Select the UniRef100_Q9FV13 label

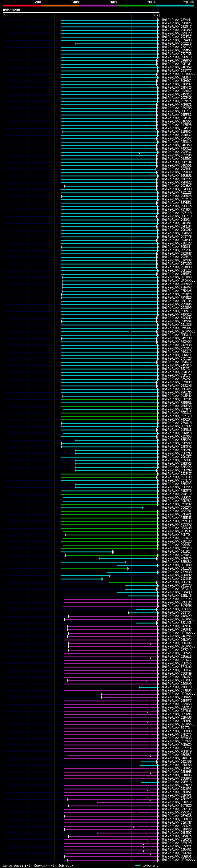click(x=177, y=782)
